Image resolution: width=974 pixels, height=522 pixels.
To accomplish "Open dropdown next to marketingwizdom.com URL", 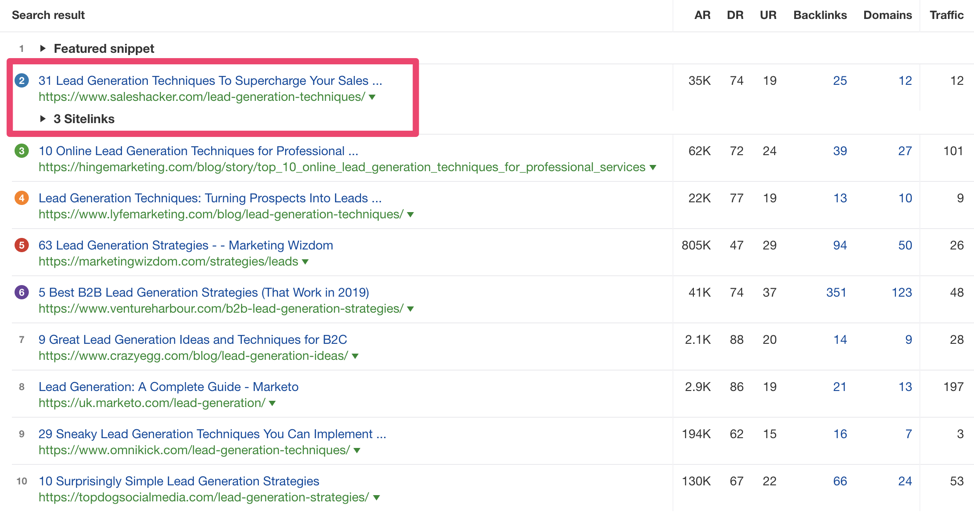I will 306,262.
